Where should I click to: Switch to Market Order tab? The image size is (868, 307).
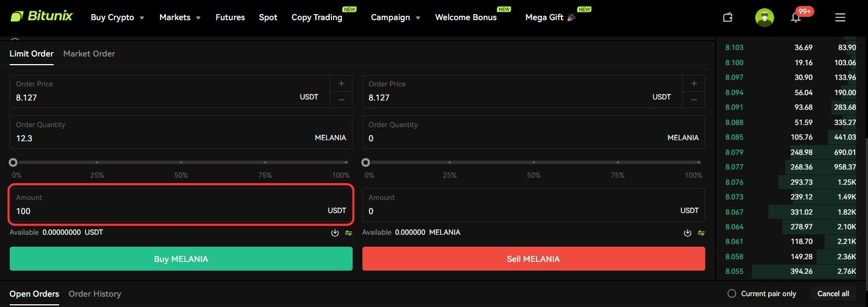click(89, 54)
